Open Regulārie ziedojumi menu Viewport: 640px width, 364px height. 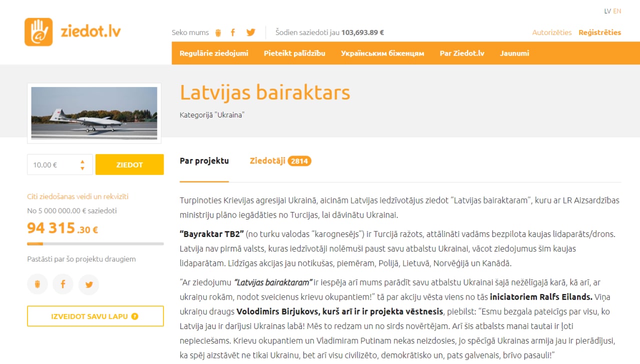214,53
